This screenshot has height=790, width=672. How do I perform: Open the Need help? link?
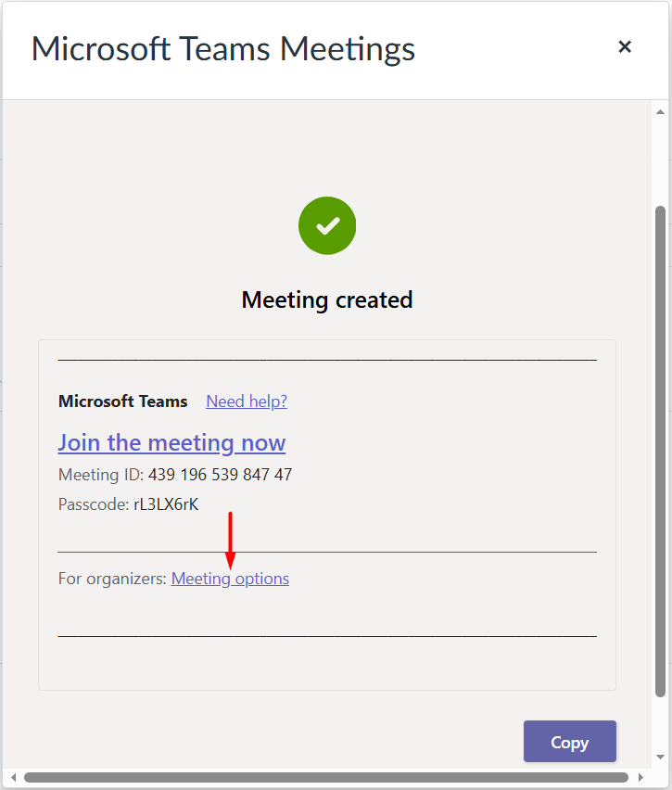click(x=247, y=401)
